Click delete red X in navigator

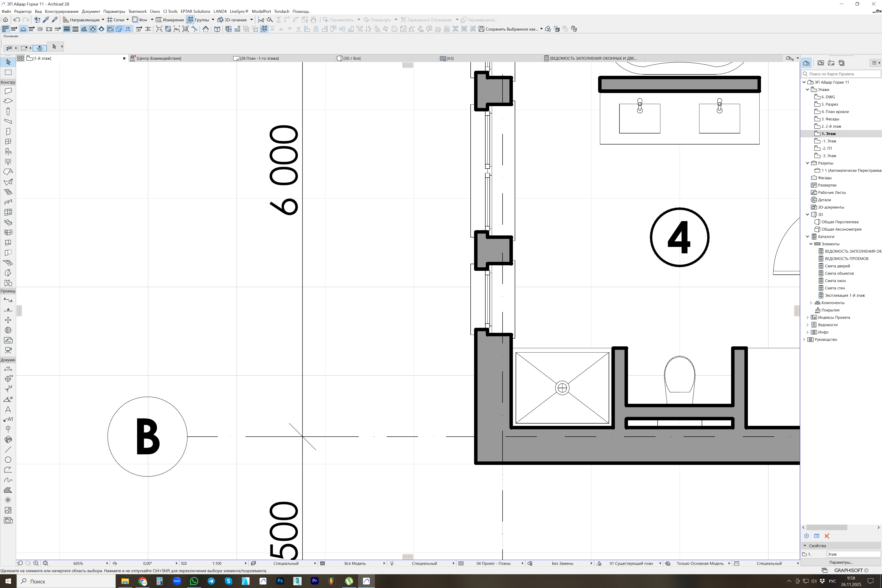tap(827, 536)
